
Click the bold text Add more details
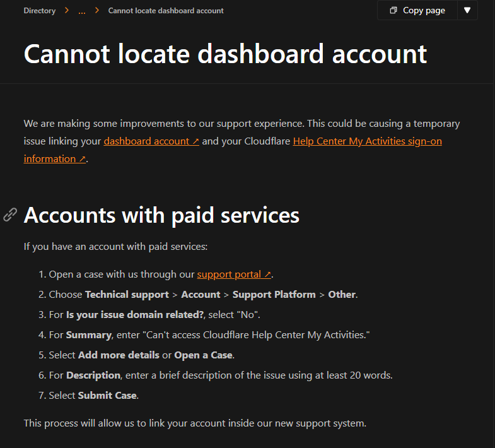coord(119,355)
